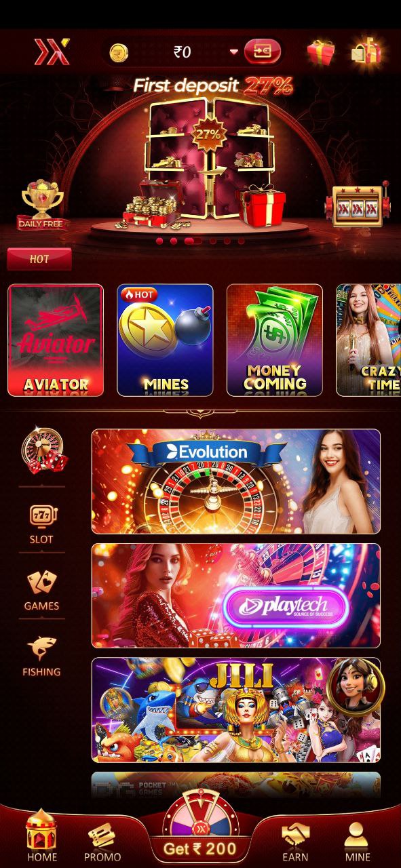Tap the Daily Free trophy icon
401x868 pixels.
[x=43, y=204]
